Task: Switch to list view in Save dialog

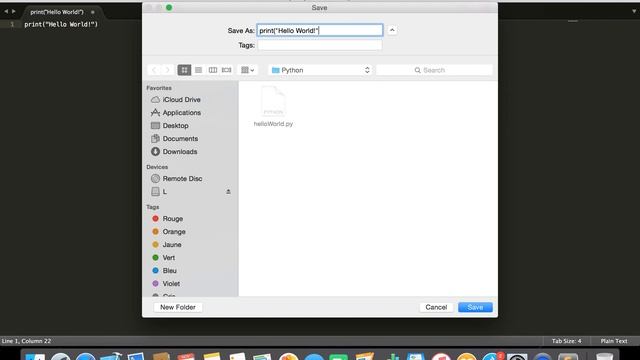Action: tap(198, 70)
